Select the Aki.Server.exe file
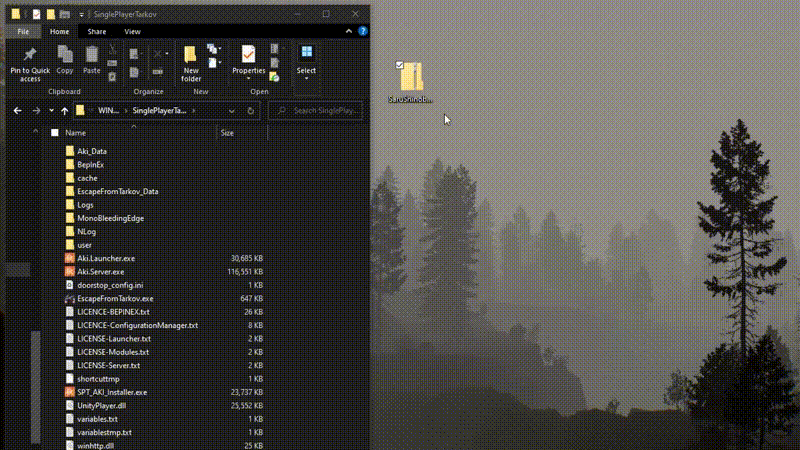Screen dimensions: 800x450 [x=101, y=272]
